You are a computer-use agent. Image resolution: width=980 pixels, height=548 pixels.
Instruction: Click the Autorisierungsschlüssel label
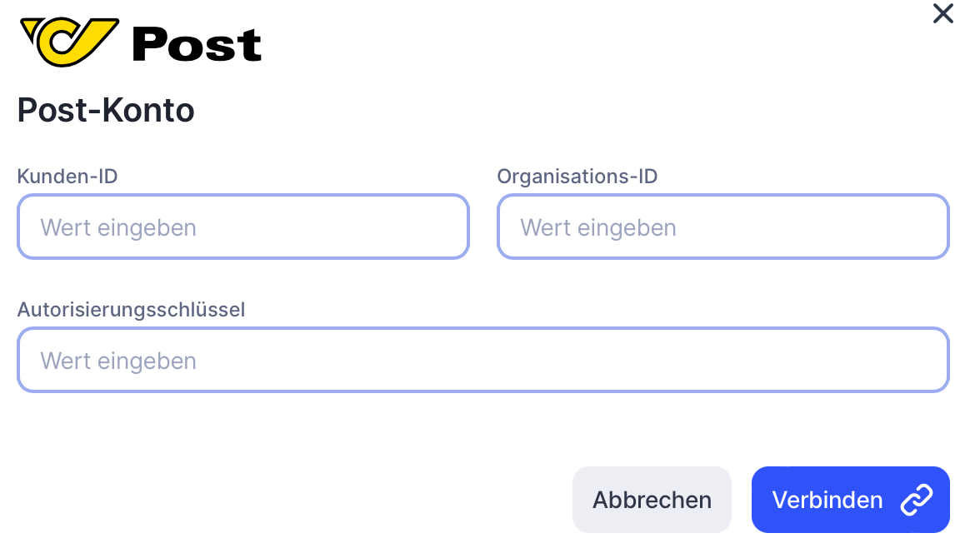[x=131, y=310]
